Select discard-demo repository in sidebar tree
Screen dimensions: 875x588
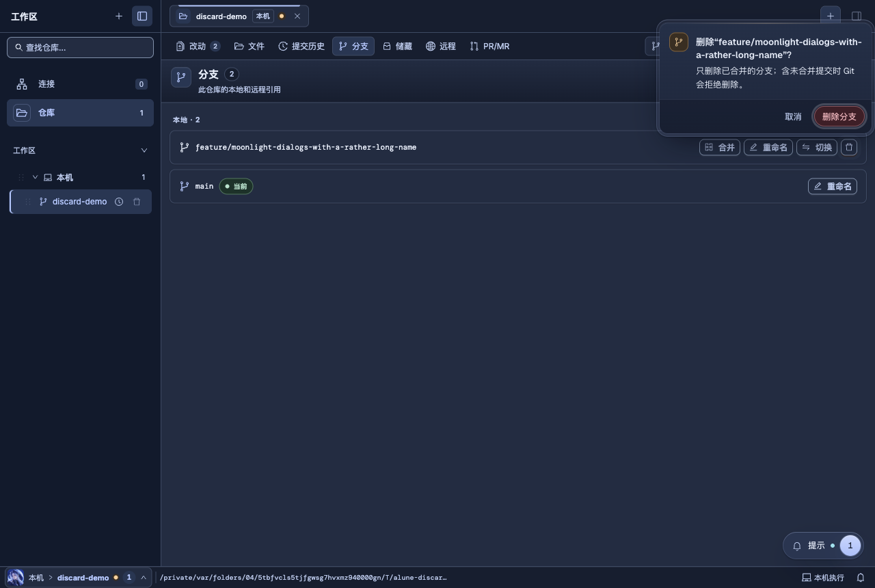(x=79, y=202)
